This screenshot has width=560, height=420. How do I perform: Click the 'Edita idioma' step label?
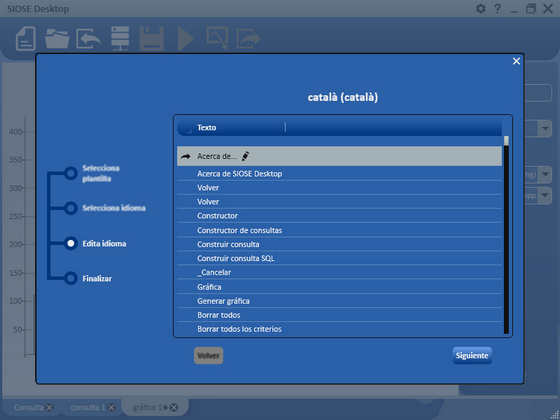(x=104, y=244)
